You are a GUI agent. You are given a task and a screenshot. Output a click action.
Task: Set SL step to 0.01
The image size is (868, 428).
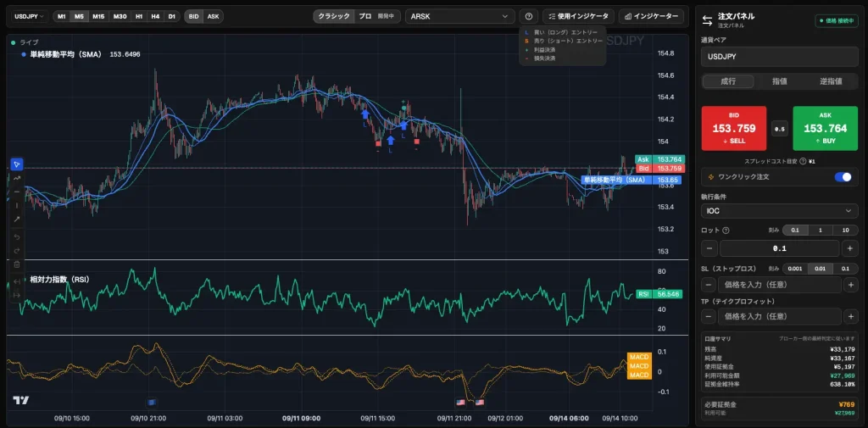pos(821,269)
